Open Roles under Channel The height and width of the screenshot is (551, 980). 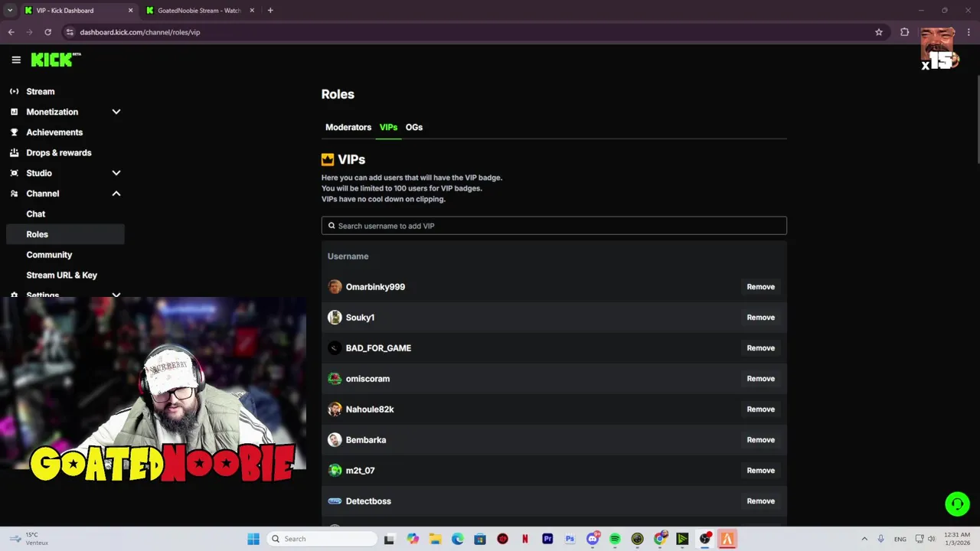[x=64, y=234]
